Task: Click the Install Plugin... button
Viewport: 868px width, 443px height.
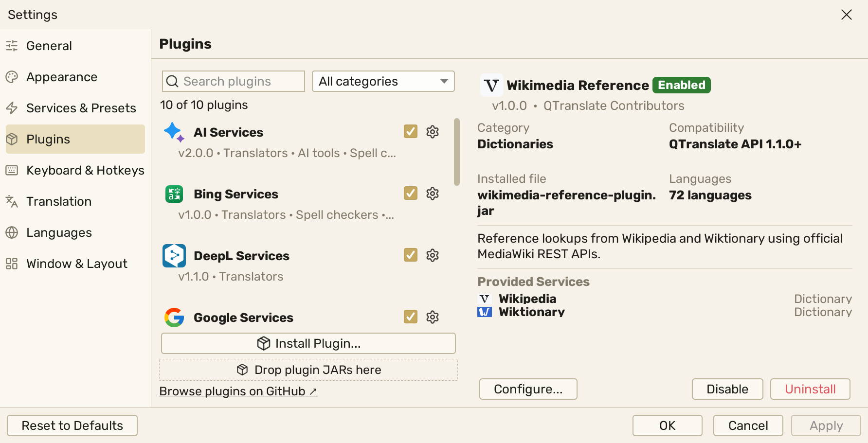Action: [x=308, y=343]
